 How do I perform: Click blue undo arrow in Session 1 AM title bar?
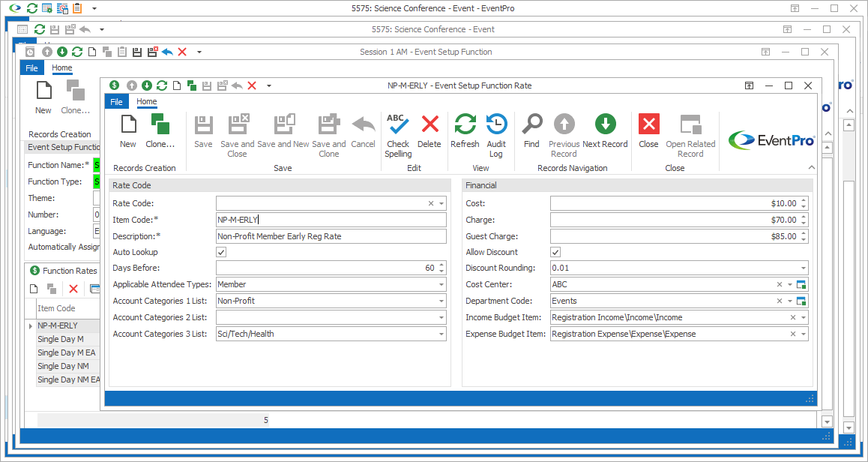click(x=167, y=52)
